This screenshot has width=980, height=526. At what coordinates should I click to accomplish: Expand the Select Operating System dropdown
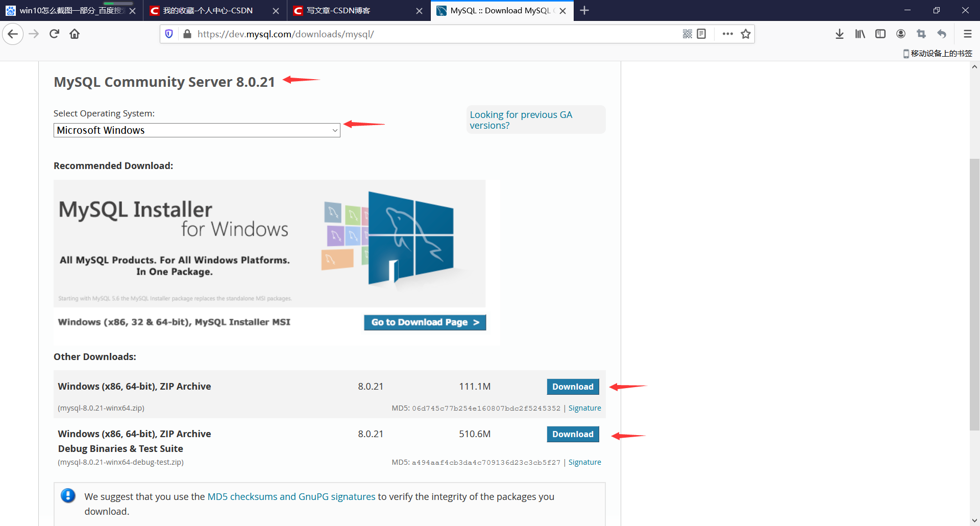tap(197, 130)
